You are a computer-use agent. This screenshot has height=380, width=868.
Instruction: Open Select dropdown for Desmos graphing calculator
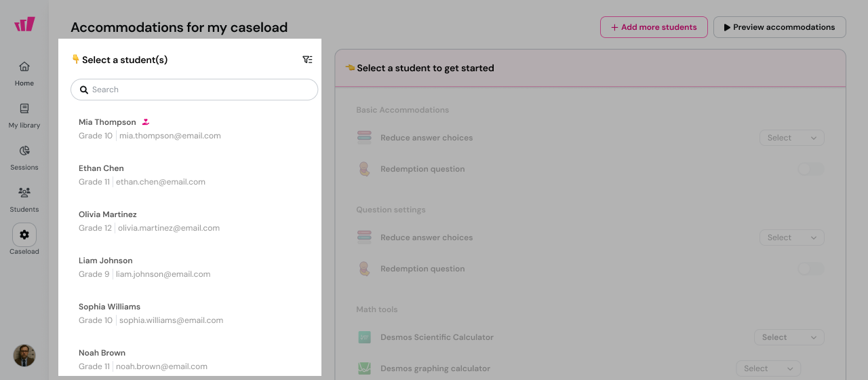[768, 368]
